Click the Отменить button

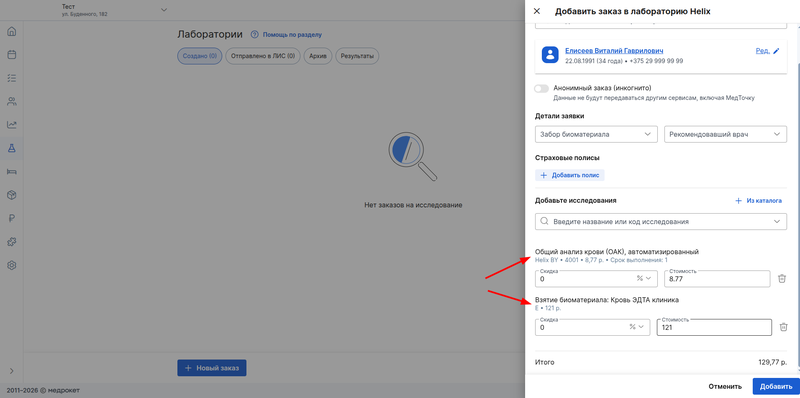(x=725, y=386)
